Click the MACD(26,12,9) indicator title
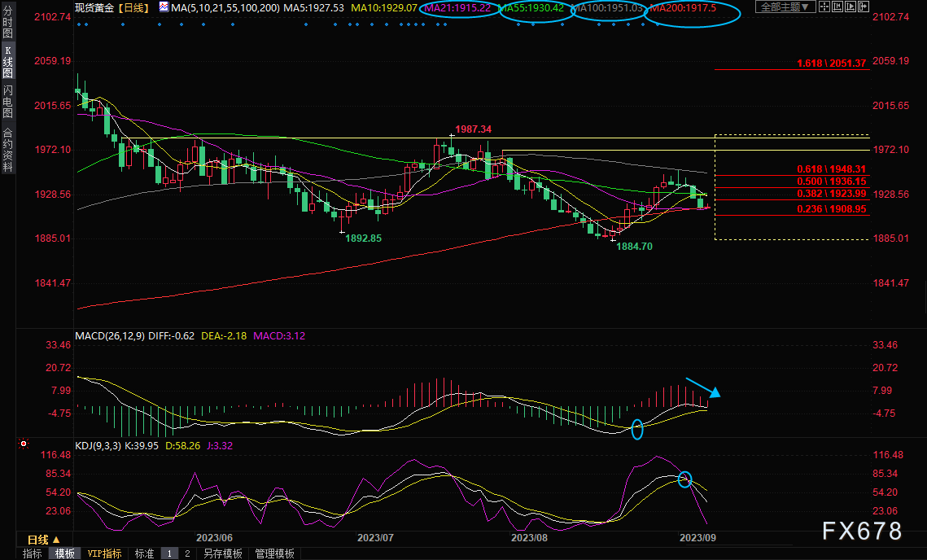Viewport: 927px width, 560px height. 109,336
